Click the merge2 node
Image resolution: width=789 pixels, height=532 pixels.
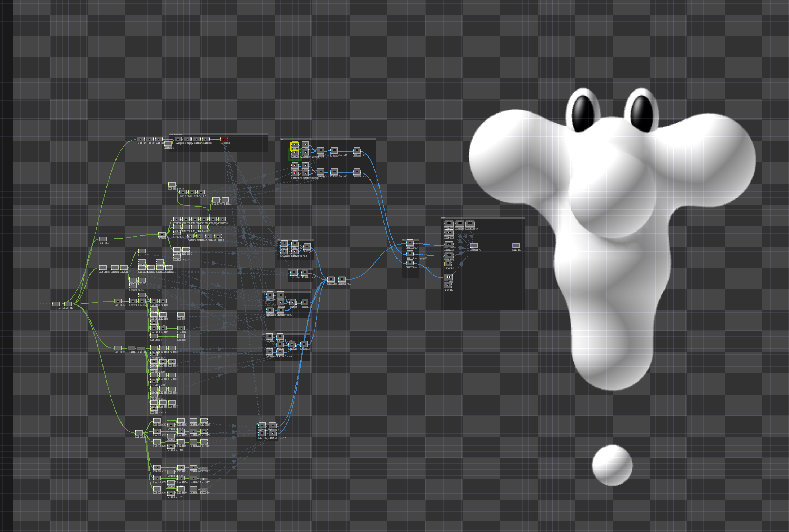(x=307, y=247)
